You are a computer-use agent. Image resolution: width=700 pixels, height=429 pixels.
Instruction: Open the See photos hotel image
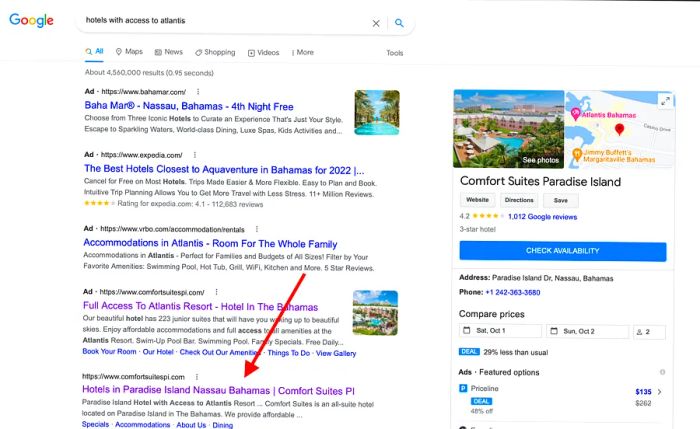point(508,129)
